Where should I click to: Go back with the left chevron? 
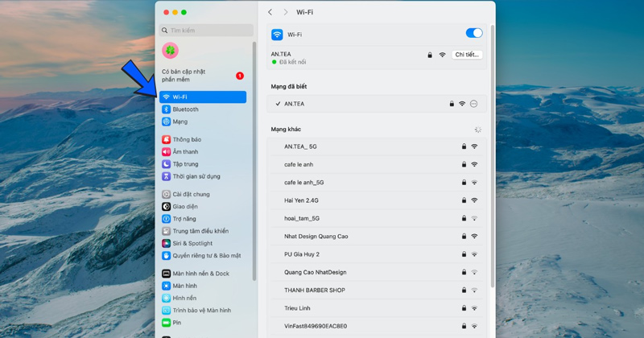(270, 12)
